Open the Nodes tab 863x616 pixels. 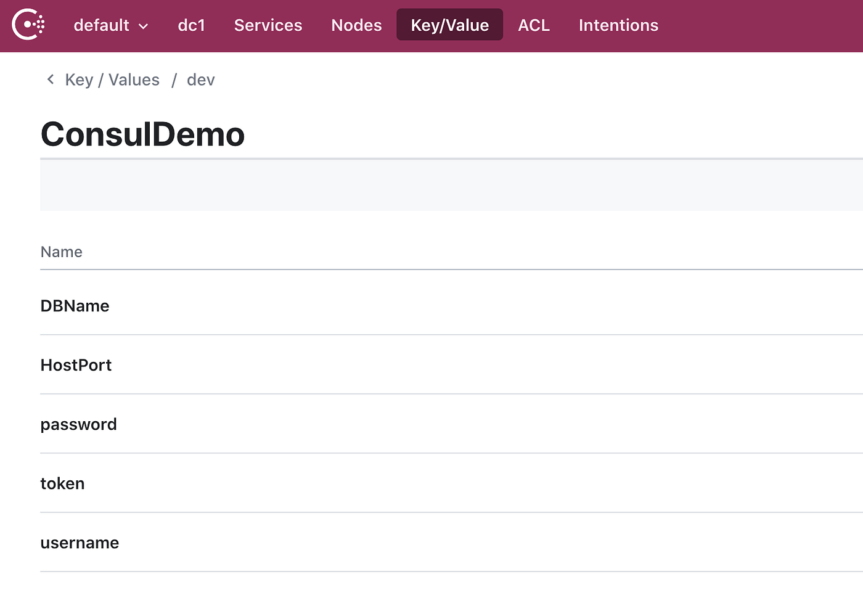[356, 25]
